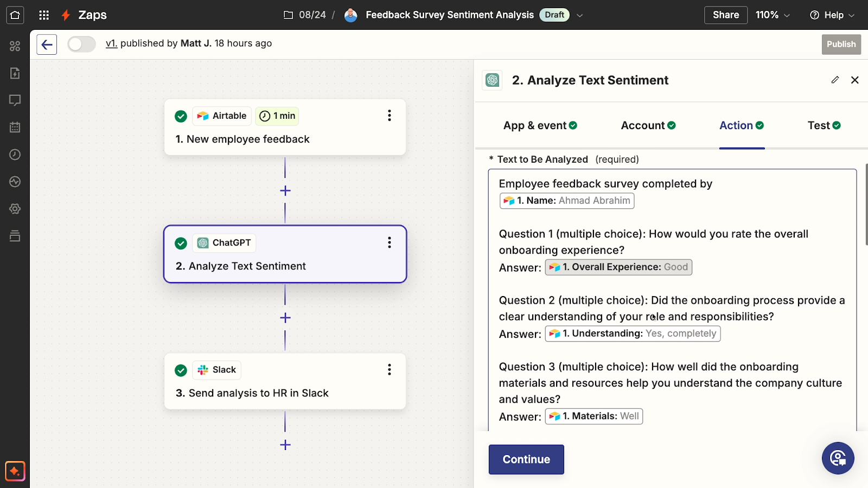Click the Draft status badge
This screenshot has width=868, height=488.
[554, 15]
